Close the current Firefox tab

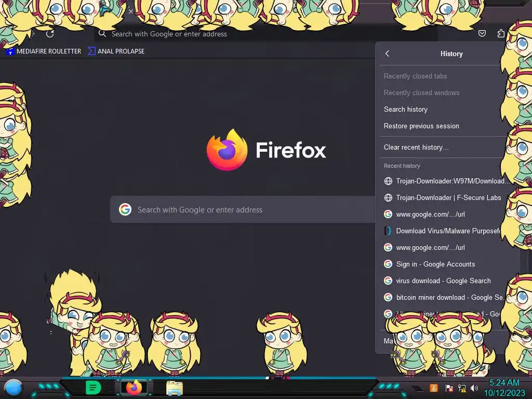[x=130, y=11]
